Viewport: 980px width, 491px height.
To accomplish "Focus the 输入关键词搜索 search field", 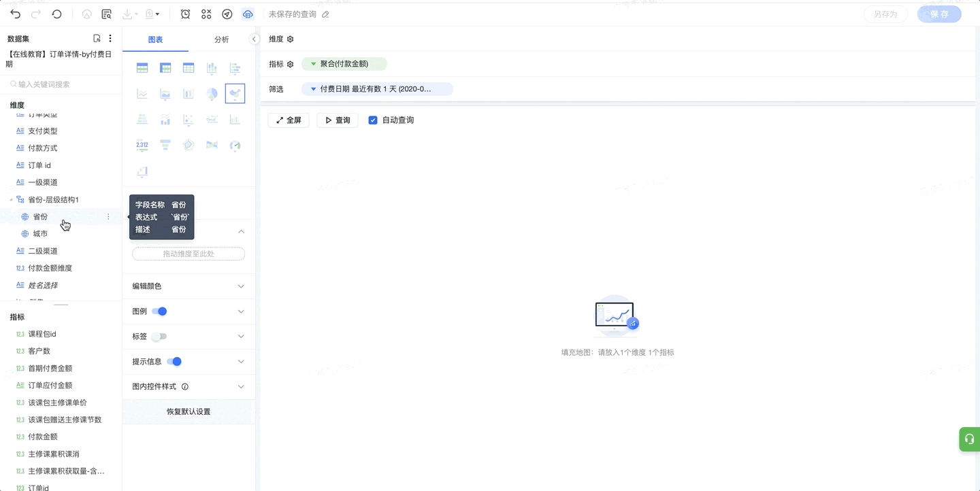I will [61, 84].
